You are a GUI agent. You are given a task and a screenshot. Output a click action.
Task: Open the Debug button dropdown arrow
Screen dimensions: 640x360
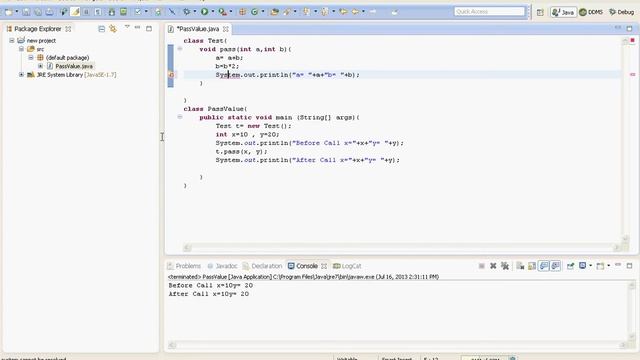pyautogui.click(x=194, y=12)
